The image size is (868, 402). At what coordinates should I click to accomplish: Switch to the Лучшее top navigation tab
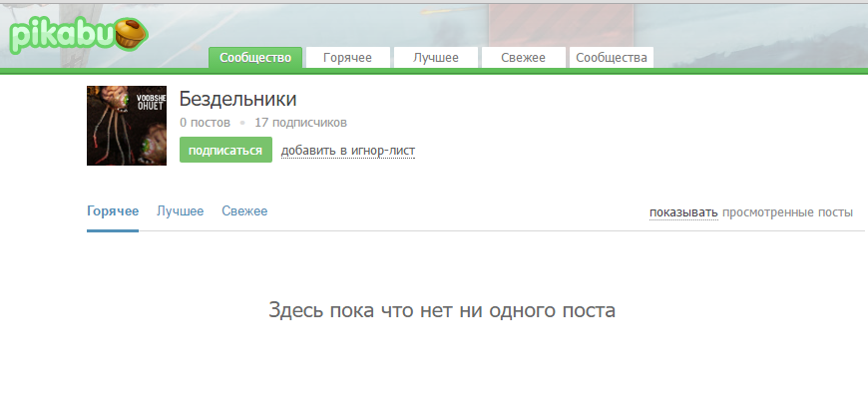pyautogui.click(x=436, y=58)
